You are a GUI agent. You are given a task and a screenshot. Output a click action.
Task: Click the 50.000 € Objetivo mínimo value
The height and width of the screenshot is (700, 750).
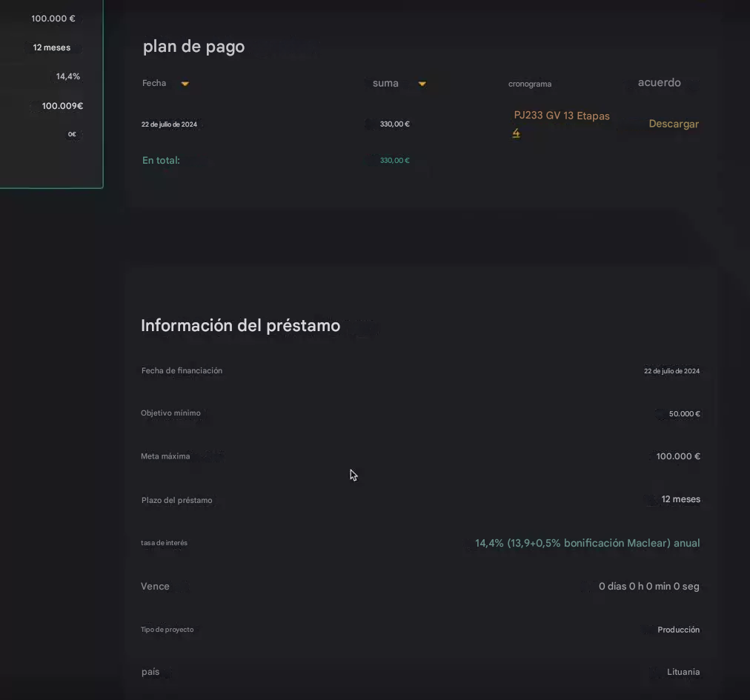point(684,414)
